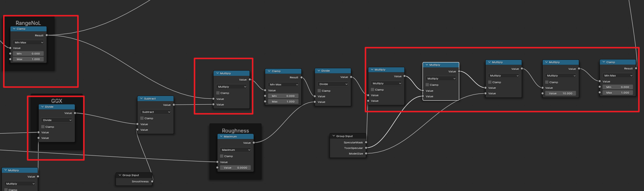Screen dimensions: 644x191
Task: Open the Subtract operation dropdown
Action: pos(156,112)
